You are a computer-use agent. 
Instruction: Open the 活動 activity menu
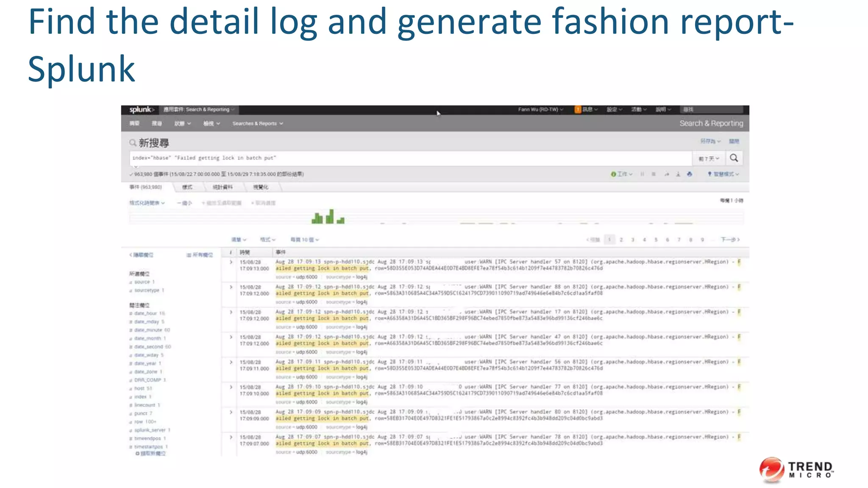pyautogui.click(x=639, y=109)
